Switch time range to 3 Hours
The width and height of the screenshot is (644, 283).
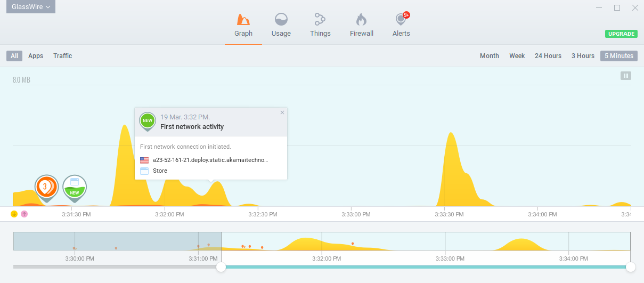[x=583, y=56]
